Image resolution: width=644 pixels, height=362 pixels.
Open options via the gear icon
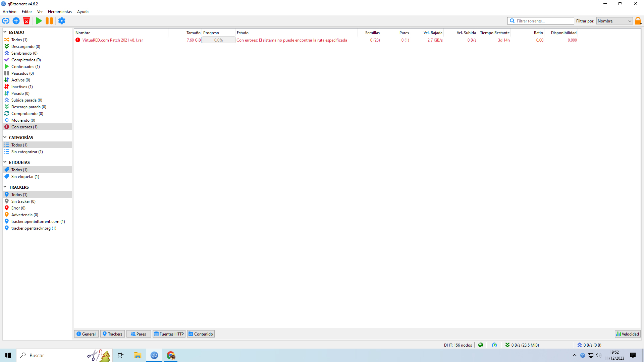62,21
